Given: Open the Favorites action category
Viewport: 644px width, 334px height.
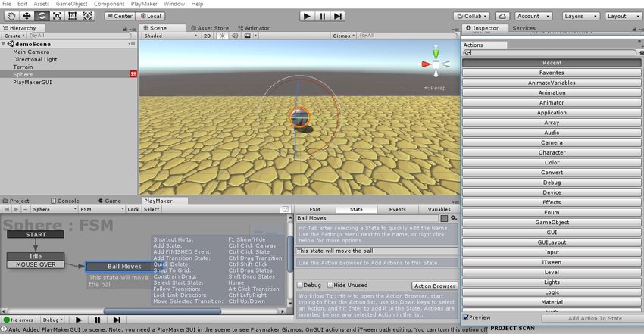Looking at the screenshot, I should (x=552, y=73).
